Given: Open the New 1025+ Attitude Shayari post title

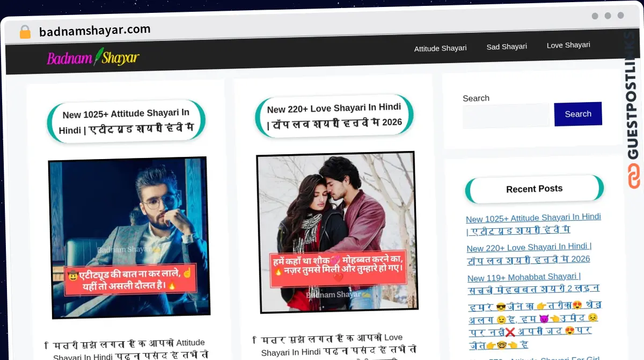Looking at the screenshot, I should click(126, 121).
